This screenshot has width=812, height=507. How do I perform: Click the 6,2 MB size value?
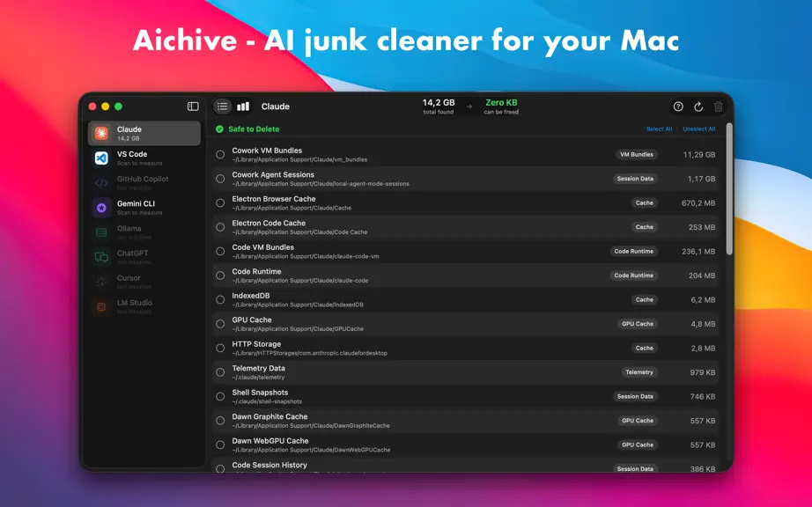tap(703, 300)
